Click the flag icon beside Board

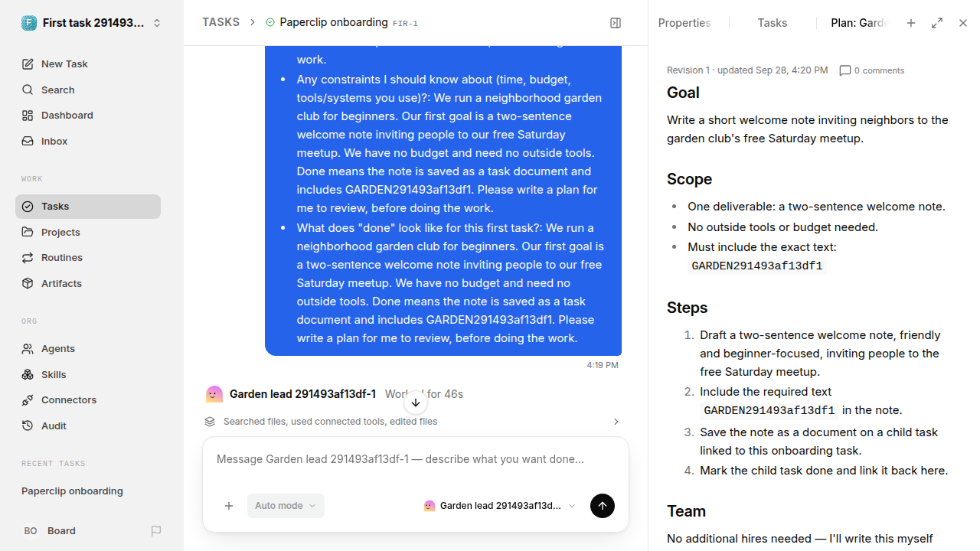156,531
